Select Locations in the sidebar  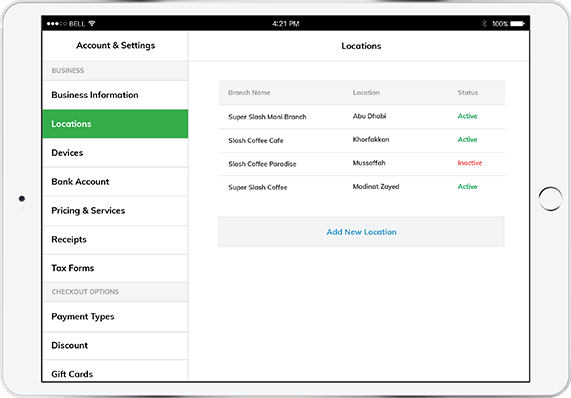(x=115, y=124)
